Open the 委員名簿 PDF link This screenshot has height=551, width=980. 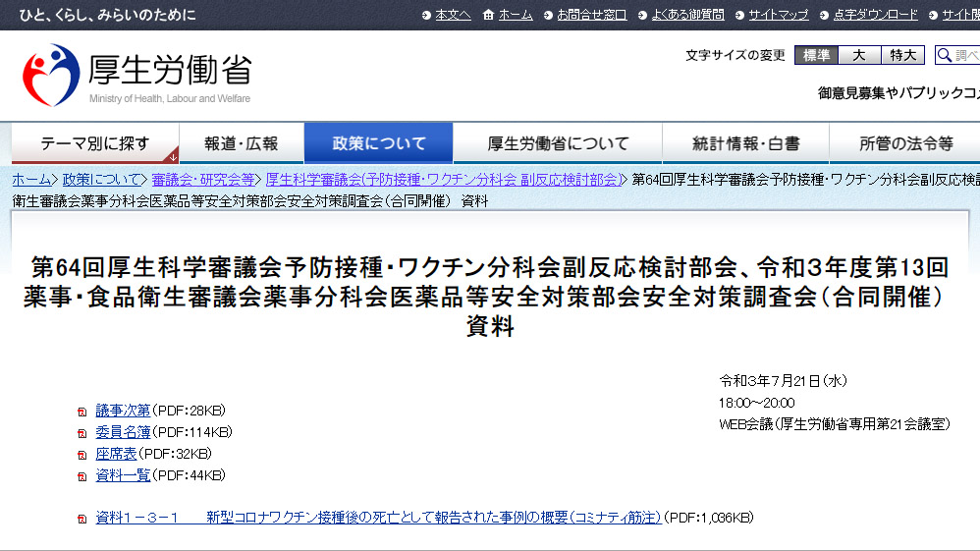click(123, 432)
